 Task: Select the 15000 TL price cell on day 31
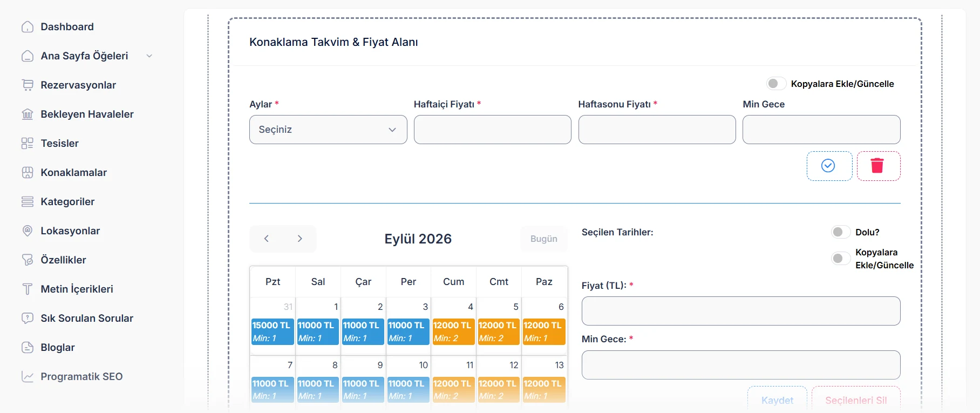click(x=273, y=331)
